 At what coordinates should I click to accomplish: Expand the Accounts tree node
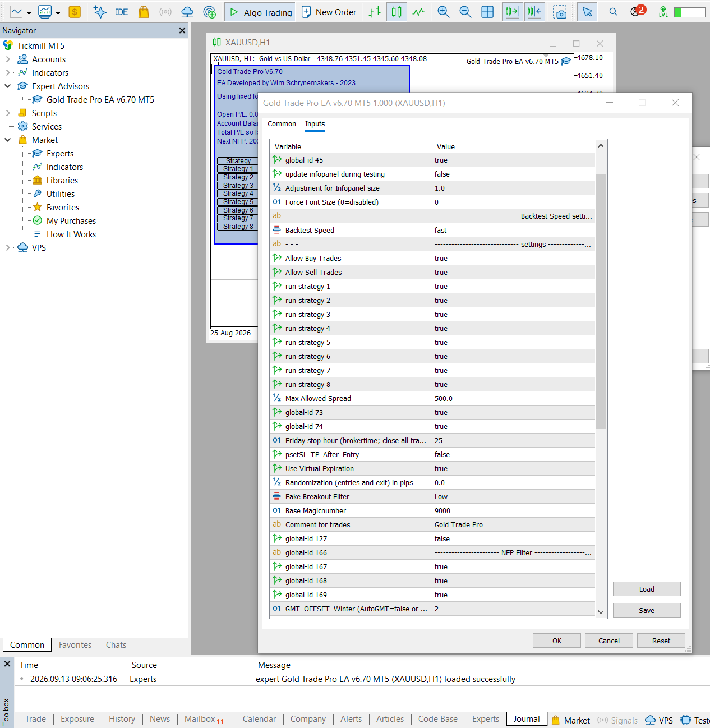pos(7,59)
